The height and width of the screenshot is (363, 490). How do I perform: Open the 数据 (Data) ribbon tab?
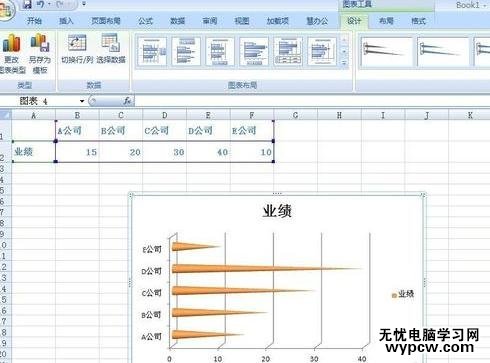178,21
